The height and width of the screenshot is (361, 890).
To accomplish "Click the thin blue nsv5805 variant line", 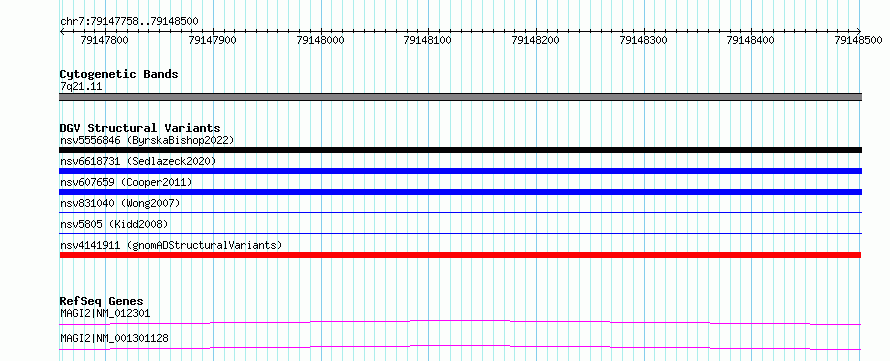I will [x=460, y=233].
